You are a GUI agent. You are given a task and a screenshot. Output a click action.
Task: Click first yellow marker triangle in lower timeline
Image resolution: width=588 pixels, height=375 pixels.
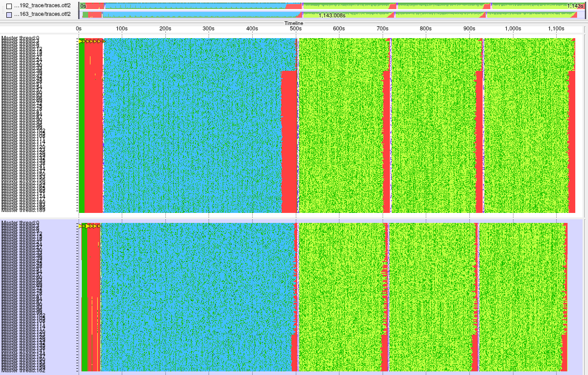click(x=81, y=226)
